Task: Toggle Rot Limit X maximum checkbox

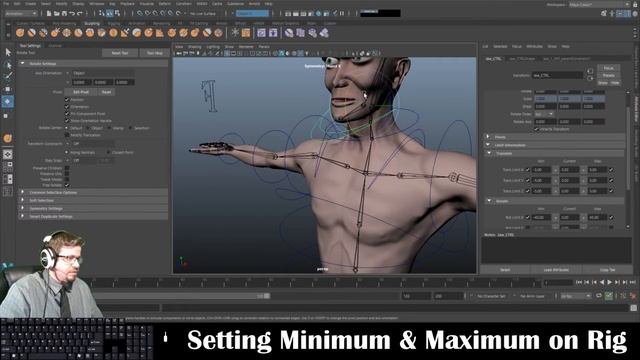Action: pyautogui.click(x=611, y=217)
